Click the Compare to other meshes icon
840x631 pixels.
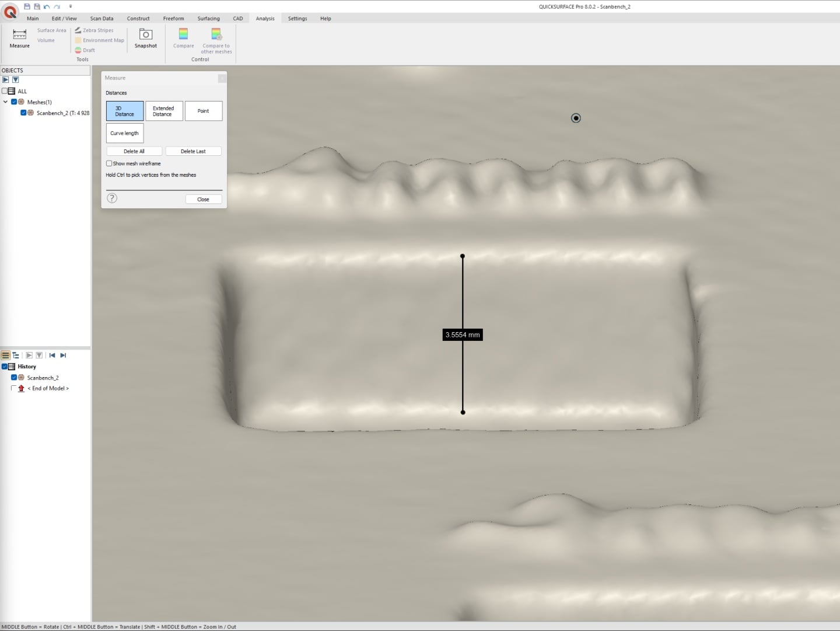(x=216, y=34)
